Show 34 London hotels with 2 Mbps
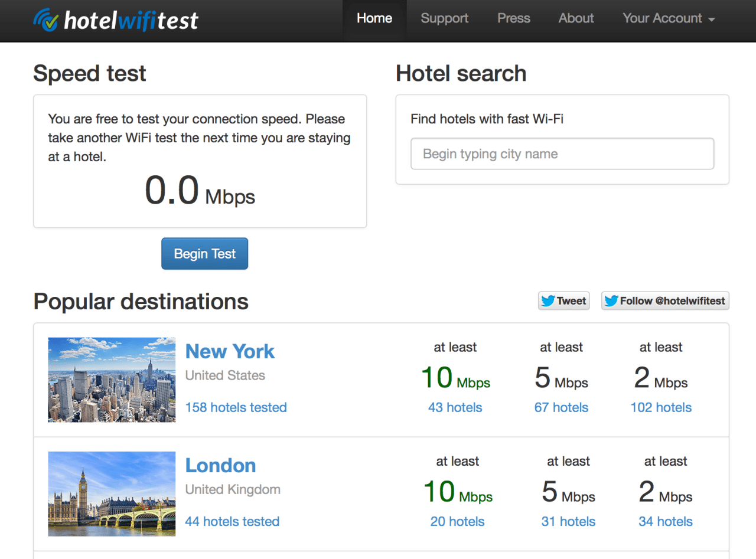Screen dimensions: 756x559 point(666,521)
